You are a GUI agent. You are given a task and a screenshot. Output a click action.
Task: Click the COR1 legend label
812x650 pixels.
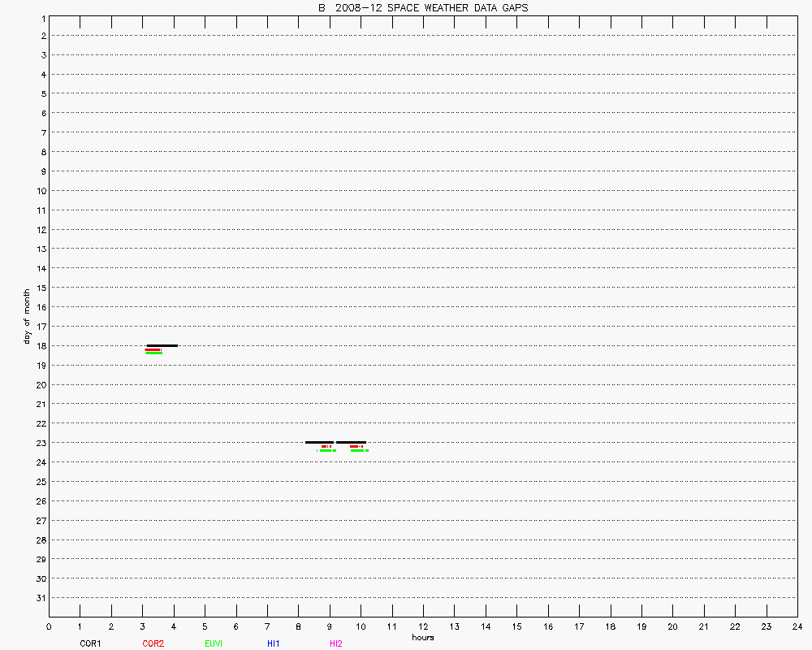click(x=90, y=643)
